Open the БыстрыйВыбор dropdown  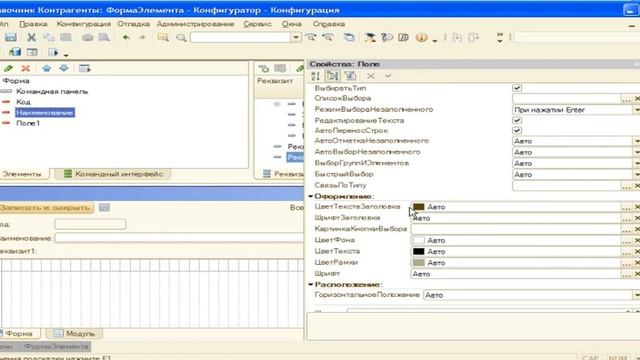636,174
